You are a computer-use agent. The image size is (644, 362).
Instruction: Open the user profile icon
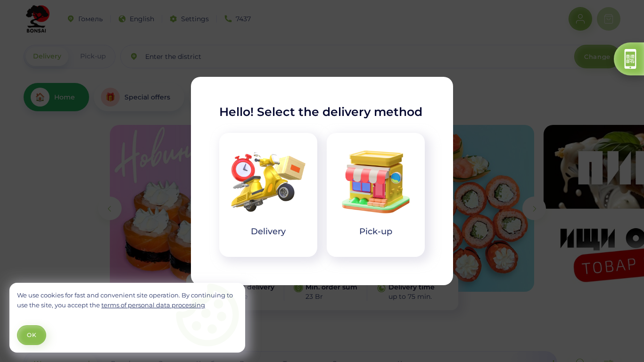tap(580, 19)
